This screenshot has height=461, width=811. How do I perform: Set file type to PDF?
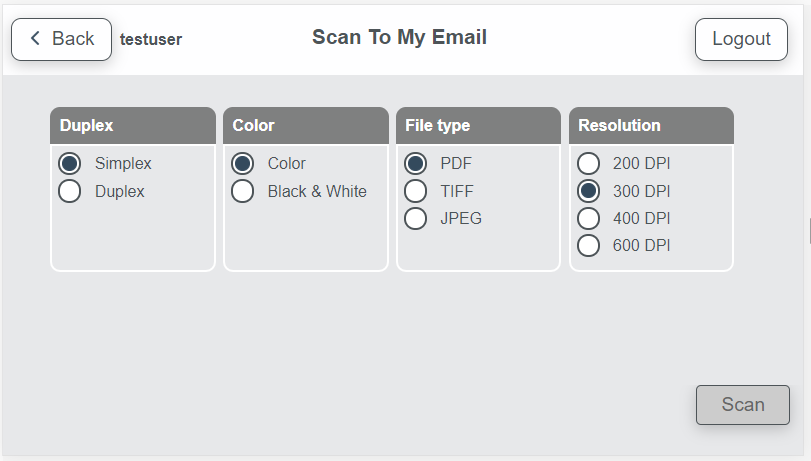[416, 163]
